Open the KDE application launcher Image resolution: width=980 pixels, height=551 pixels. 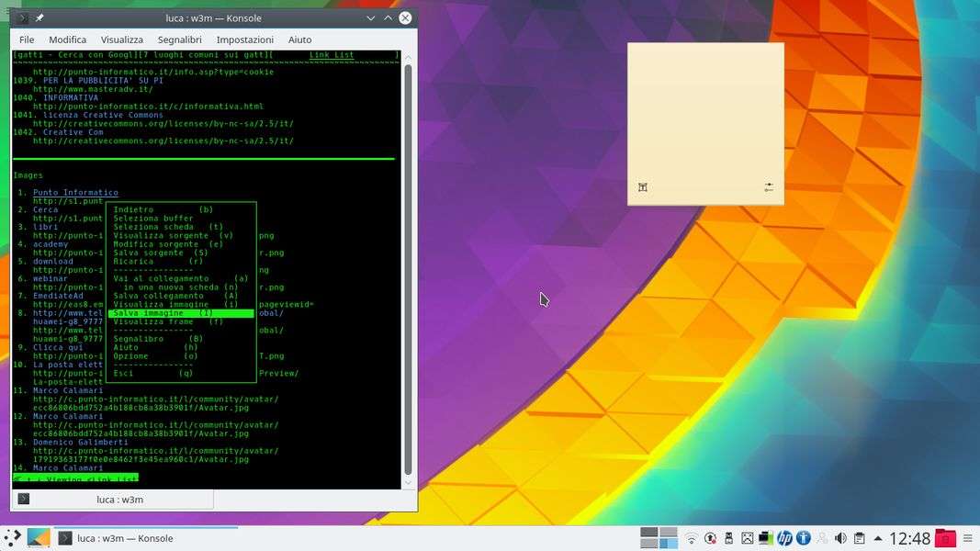(x=12, y=538)
